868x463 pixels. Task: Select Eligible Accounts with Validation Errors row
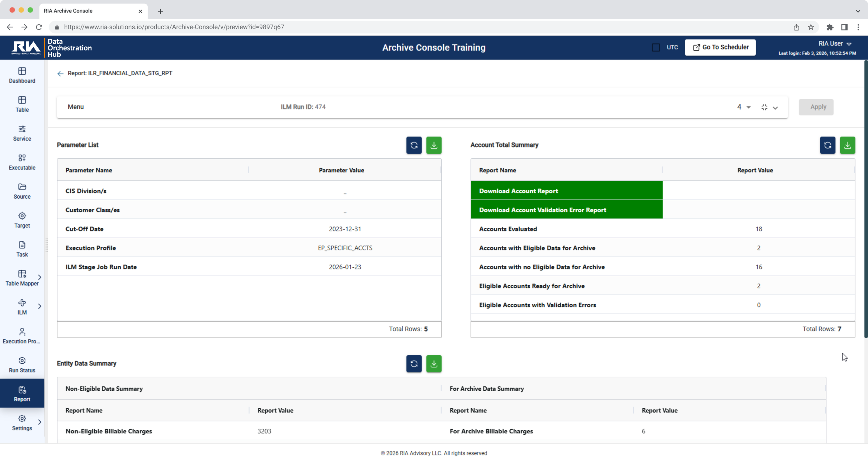point(663,305)
